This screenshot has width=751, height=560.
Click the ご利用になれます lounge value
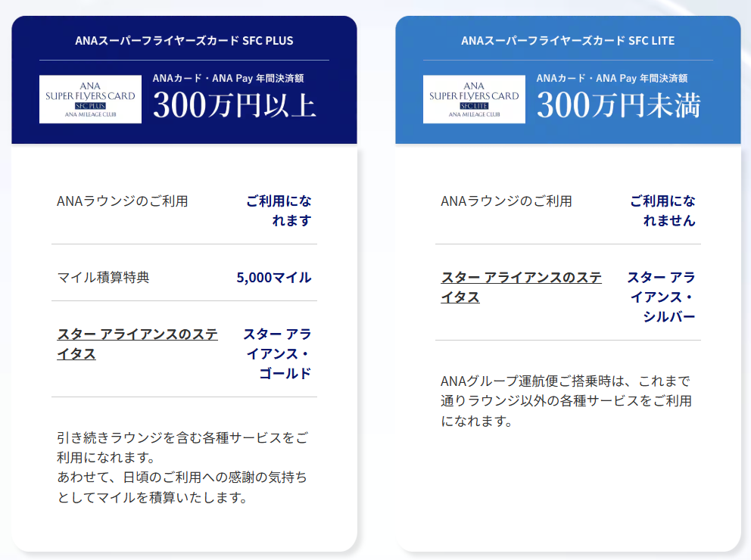point(279,210)
